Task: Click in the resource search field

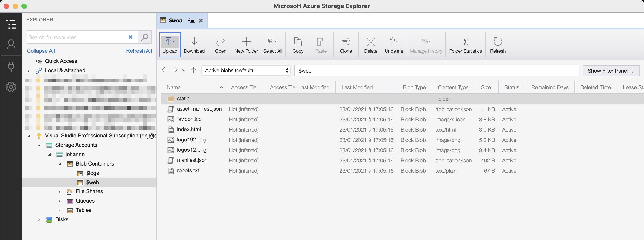Action: point(78,37)
